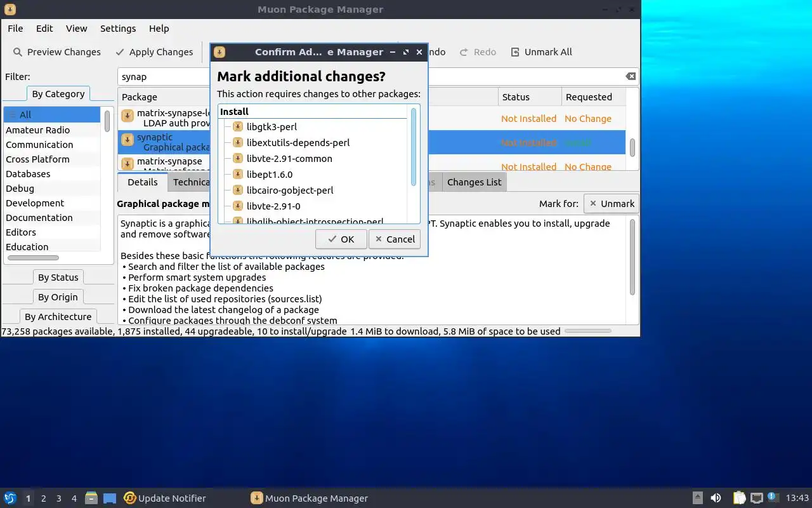Switch to the Details tab

click(143, 182)
